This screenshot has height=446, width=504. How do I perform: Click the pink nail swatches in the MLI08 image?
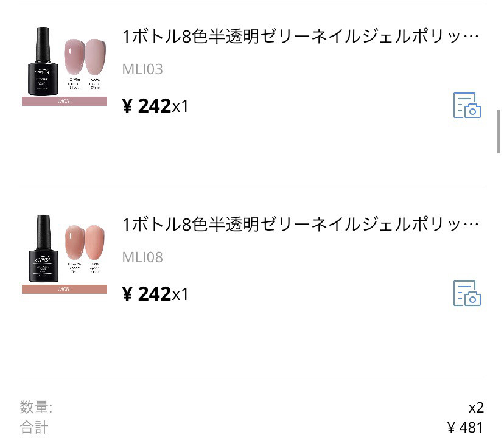pos(85,243)
